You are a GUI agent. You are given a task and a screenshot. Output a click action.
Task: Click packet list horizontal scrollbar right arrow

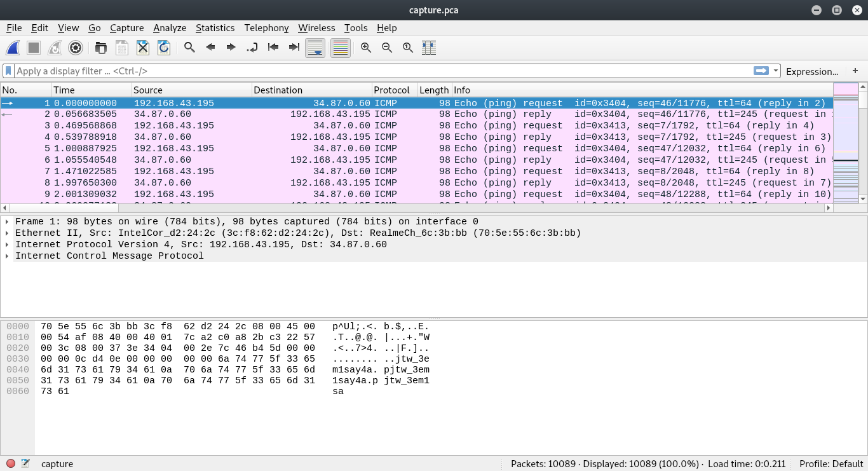pos(828,208)
